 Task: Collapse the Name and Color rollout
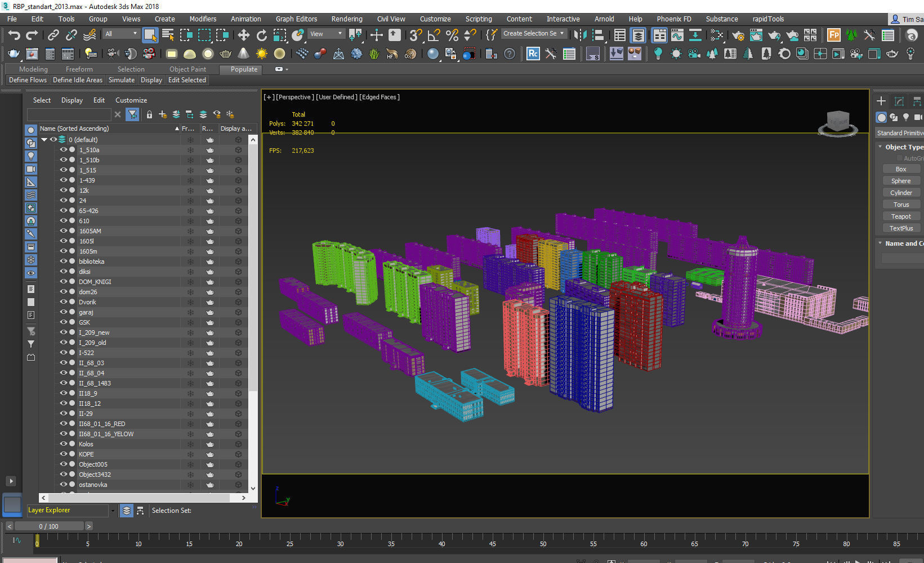click(880, 243)
